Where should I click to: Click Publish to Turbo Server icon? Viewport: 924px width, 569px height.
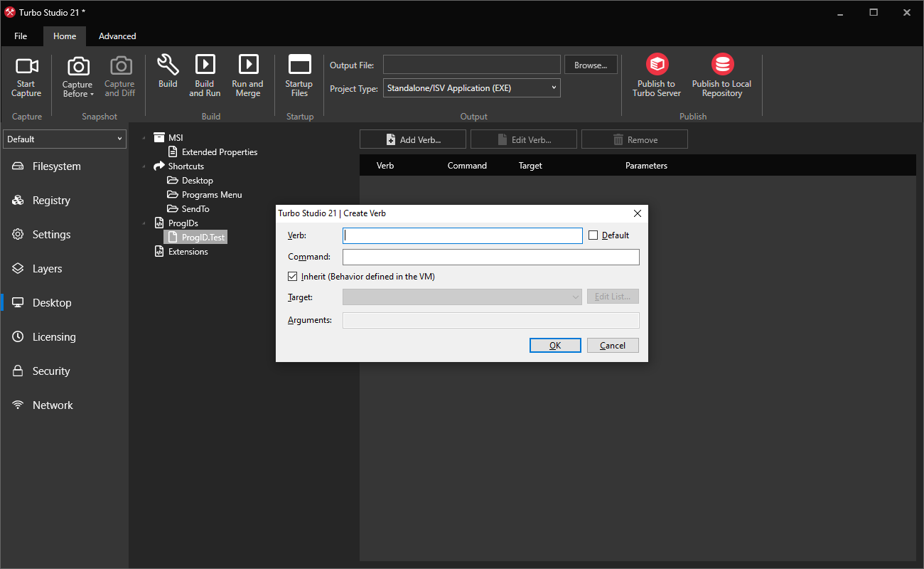(x=657, y=65)
